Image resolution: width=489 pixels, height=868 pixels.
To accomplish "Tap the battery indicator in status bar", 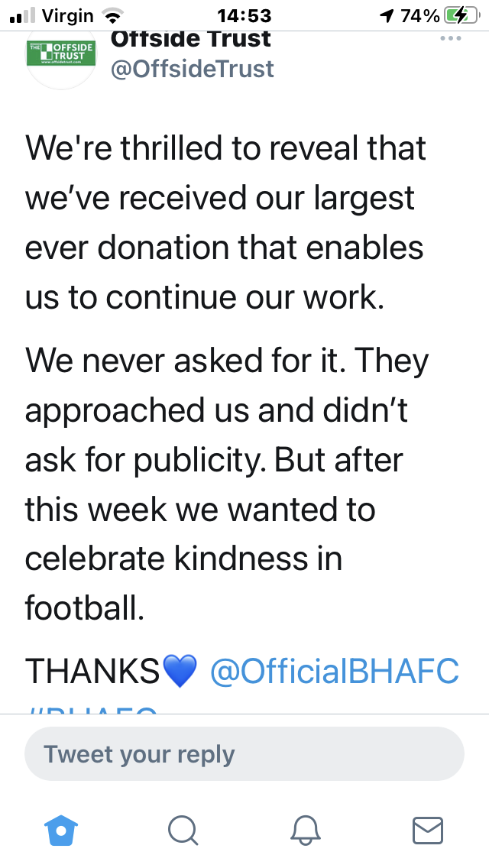I will click(x=462, y=16).
